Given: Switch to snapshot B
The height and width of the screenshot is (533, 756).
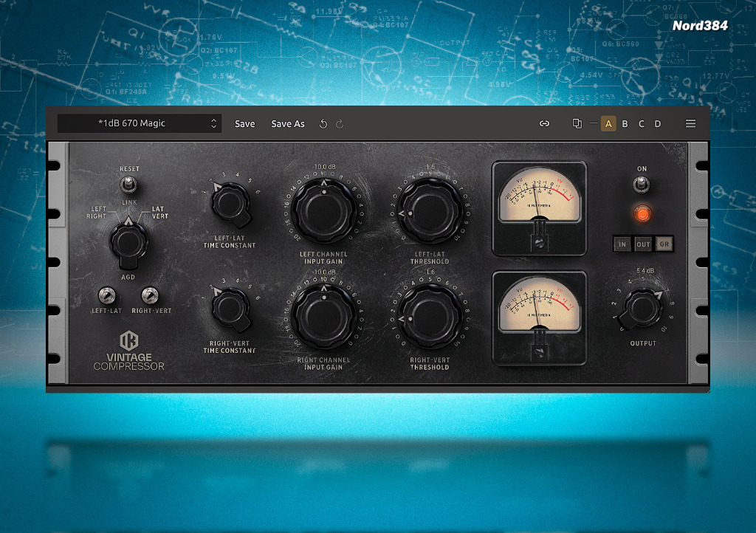Looking at the screenshot, I should (625, 124).
